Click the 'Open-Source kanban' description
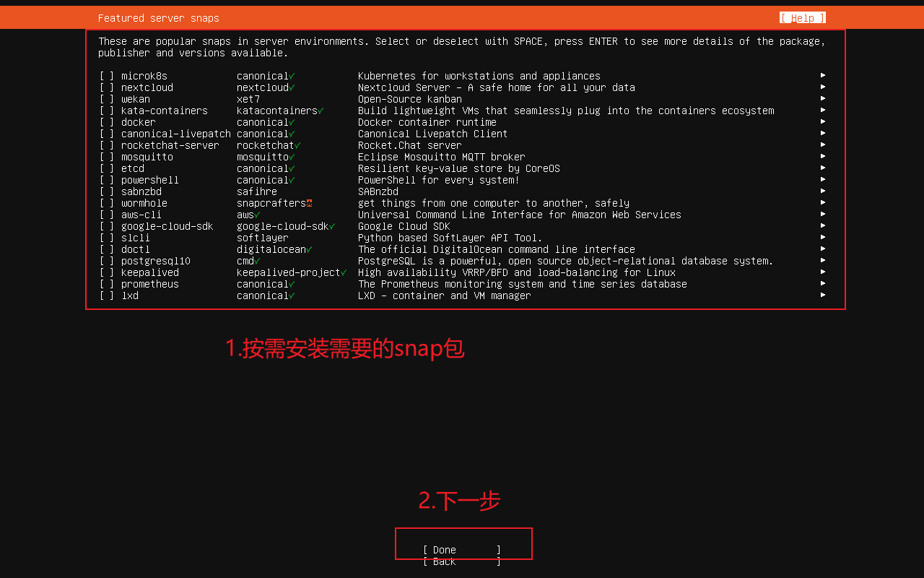This screenshot has height=578, width=924. click(x=410, y=99)
